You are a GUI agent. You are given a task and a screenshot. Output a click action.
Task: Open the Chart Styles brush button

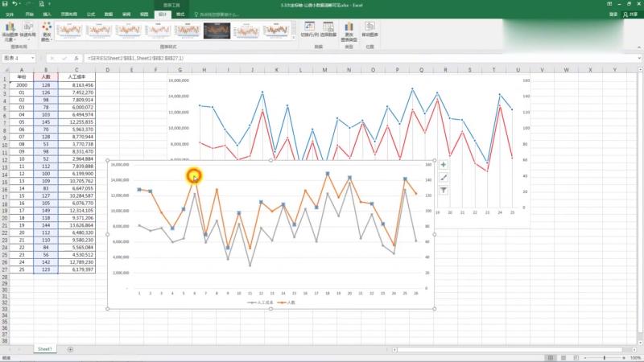[444, 177]
